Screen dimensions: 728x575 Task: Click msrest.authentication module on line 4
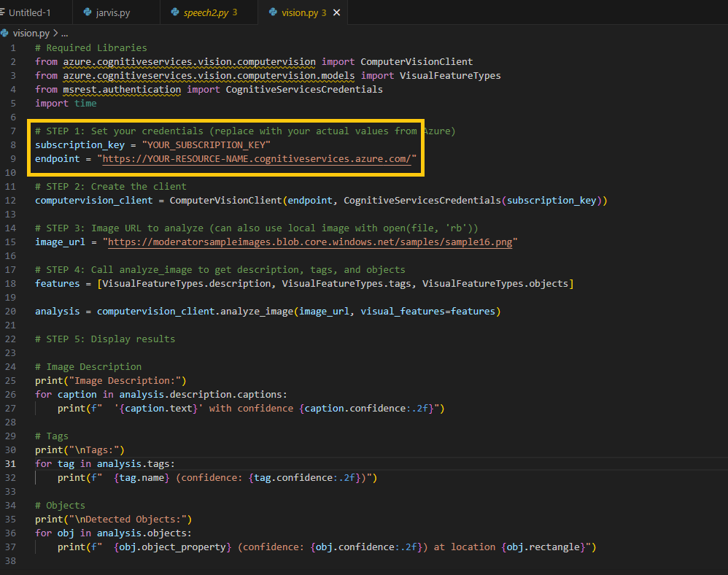(x=122, y=90)
